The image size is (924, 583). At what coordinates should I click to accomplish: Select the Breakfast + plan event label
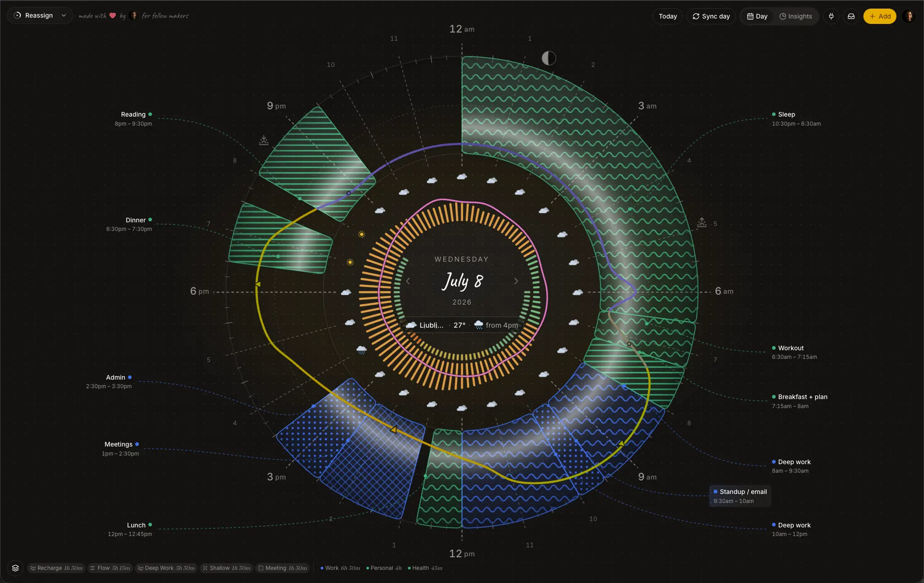pos(799,401)
